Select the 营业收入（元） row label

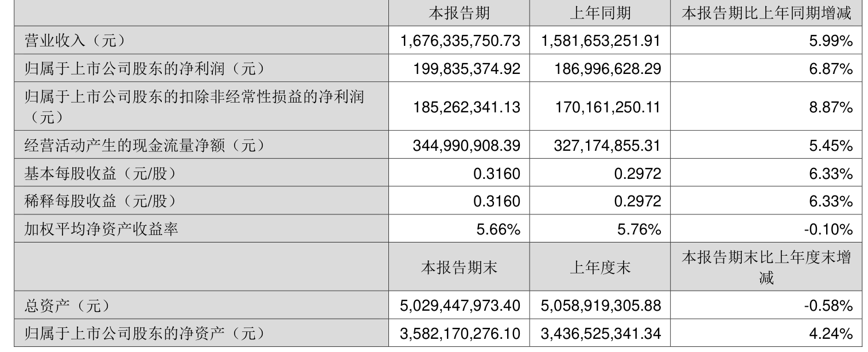(x=74, y=40)
